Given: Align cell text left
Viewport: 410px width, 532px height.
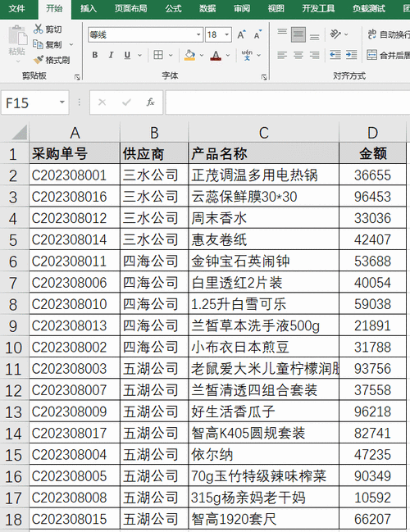Looking at the screenshot, I should [282, 55].
